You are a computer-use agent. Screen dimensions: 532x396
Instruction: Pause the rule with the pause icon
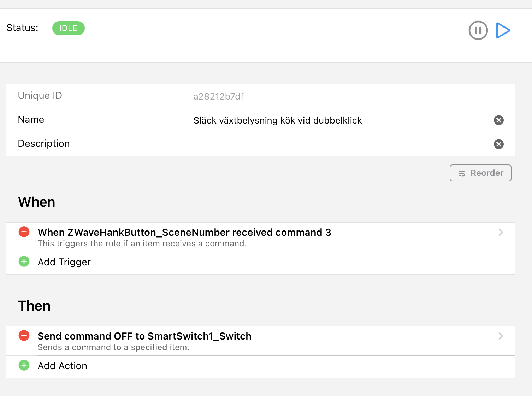pos(478,30)
